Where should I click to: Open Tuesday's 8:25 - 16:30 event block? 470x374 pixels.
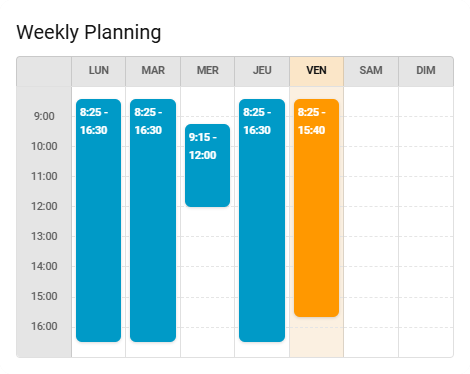point(153,220)
